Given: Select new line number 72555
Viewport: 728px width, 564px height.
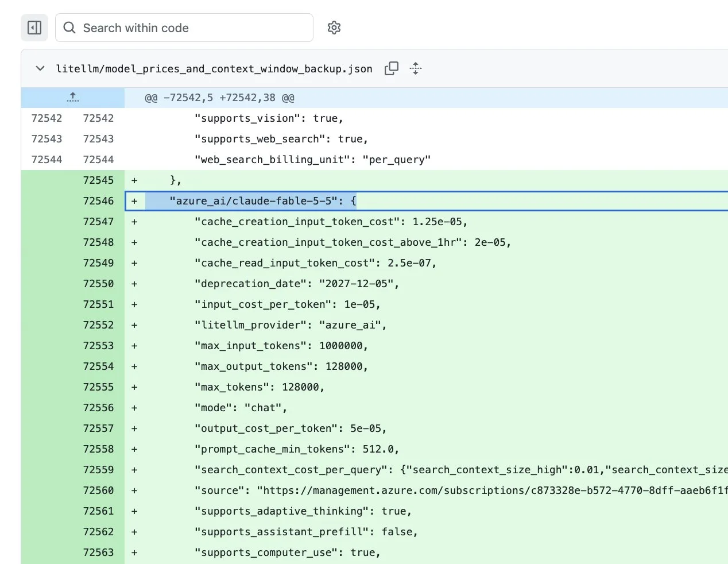Looking at the screenshot, I should pyautogui.click(x=98, y=387).
